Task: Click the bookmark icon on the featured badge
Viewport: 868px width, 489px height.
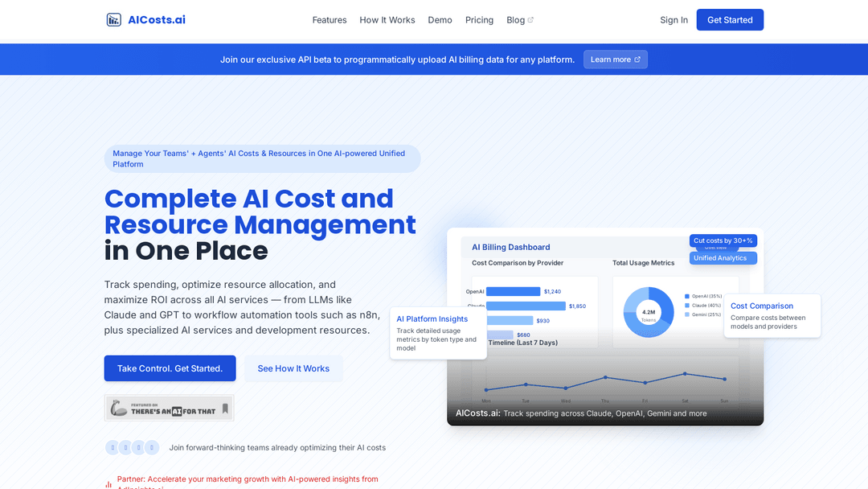Action: [225, 409]
